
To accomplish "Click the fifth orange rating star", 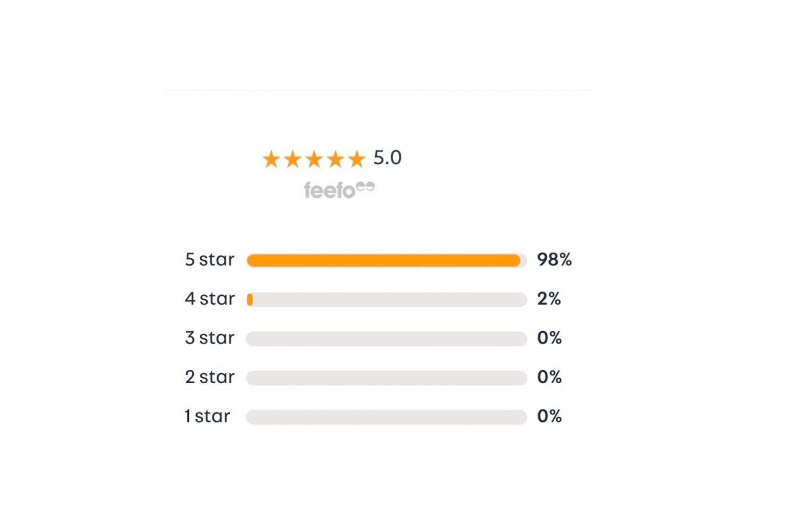I will click(357, 159).
